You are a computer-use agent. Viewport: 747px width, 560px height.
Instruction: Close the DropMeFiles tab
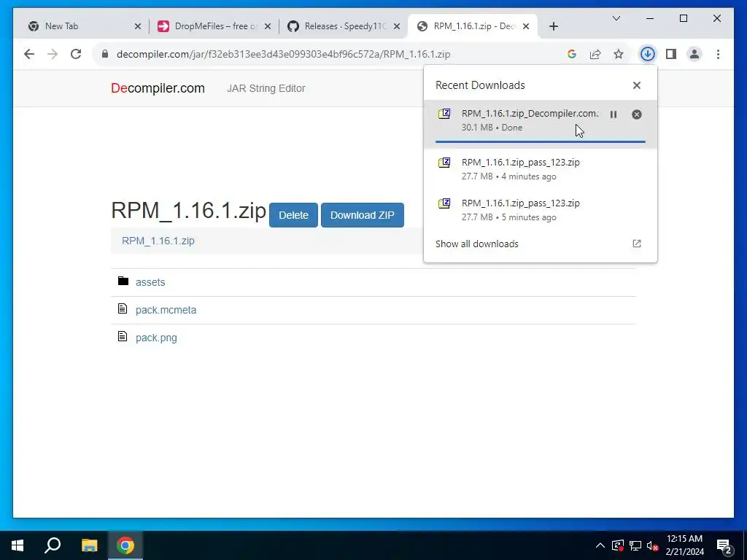point(268,26)
